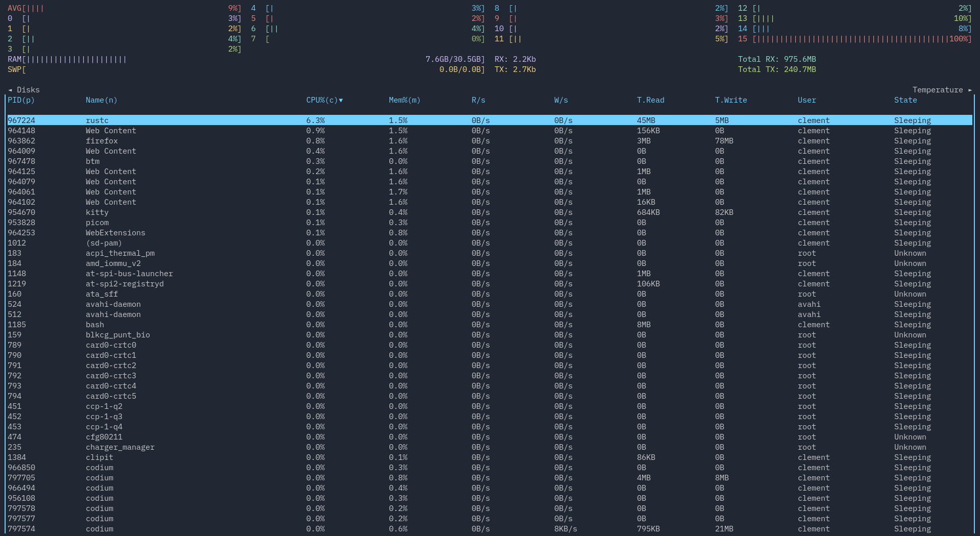This screenshot has height=536, width=980.
Task: Sort processes by PID(p)
Action: point(20,100)
